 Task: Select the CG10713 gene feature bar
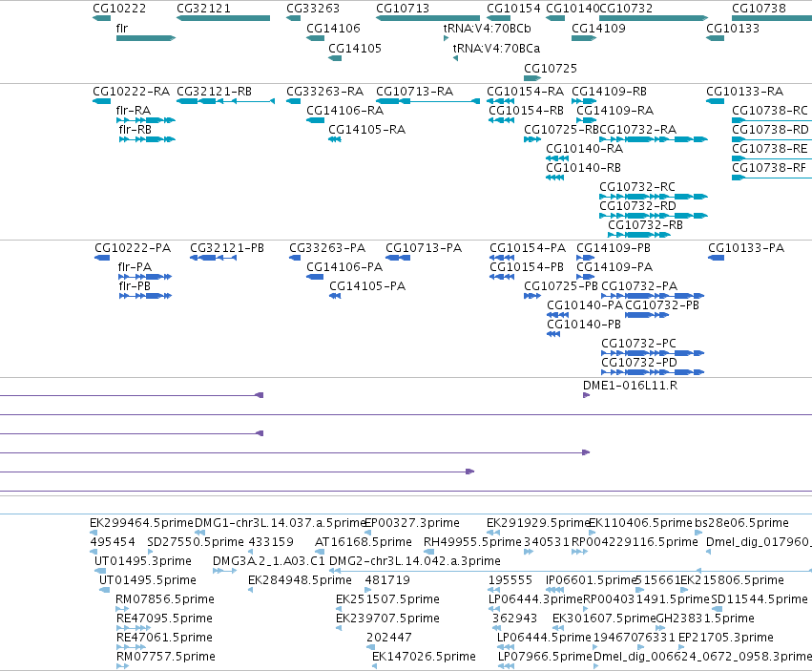click(427, 18)
